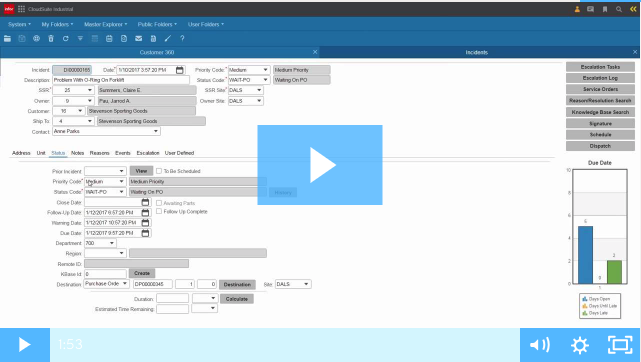The height and width of the screenshot is (362, 641).
Task: Click the video progress bar
Action: tap(285, 345)
